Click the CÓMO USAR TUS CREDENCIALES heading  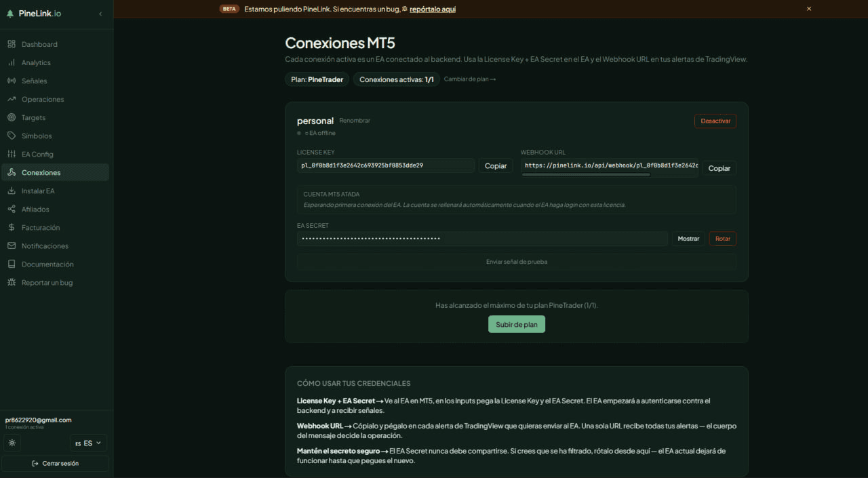point(353,384)
